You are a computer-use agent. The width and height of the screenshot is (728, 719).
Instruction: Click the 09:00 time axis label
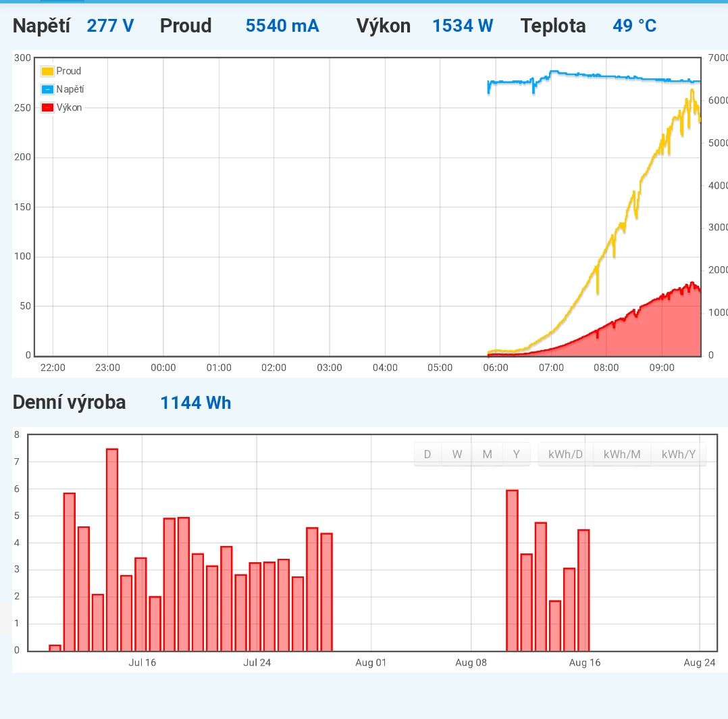pos(661,368)
